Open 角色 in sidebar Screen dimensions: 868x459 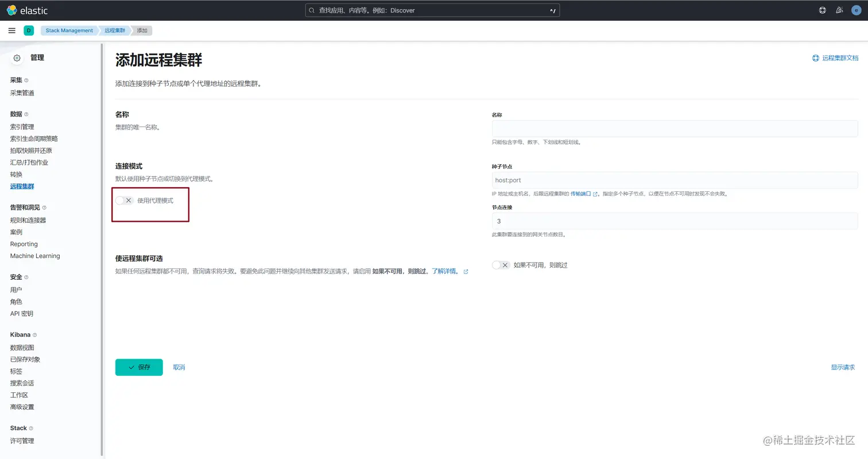(x=16, y=302)
